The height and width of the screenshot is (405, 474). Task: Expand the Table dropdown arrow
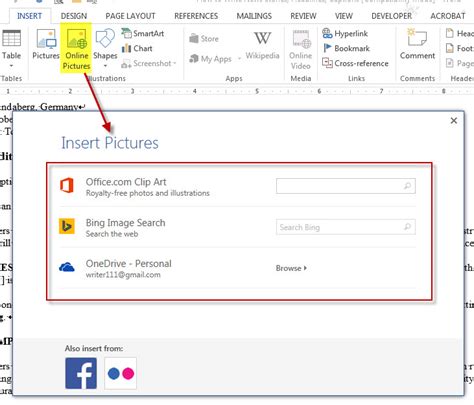[11, 66]
